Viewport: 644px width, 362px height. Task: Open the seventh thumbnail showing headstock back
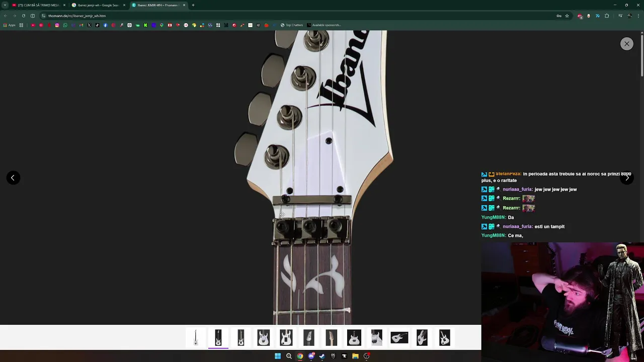[332, 337]
